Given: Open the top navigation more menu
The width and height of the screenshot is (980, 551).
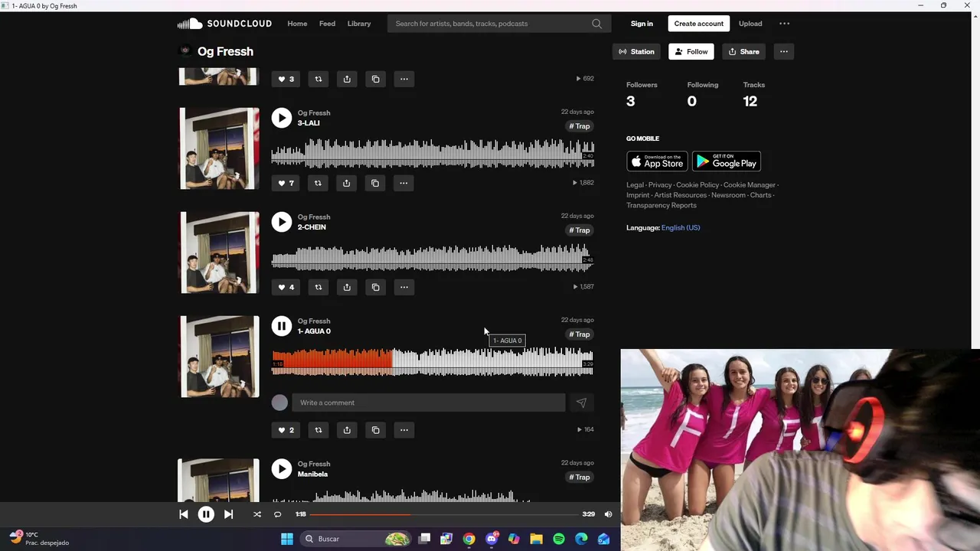Looking at the screenshot, I should pyautogui.click(x=784, y=24).
